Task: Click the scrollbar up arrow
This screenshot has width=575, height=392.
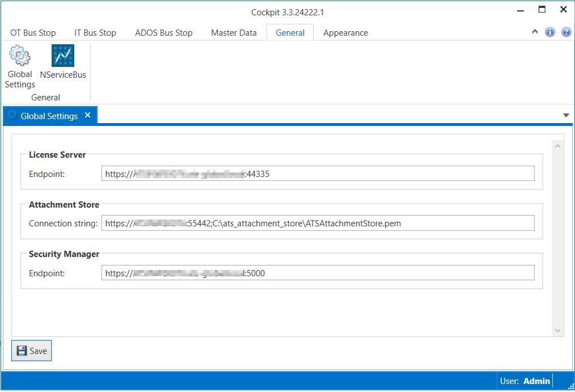Action: [557, 146]
